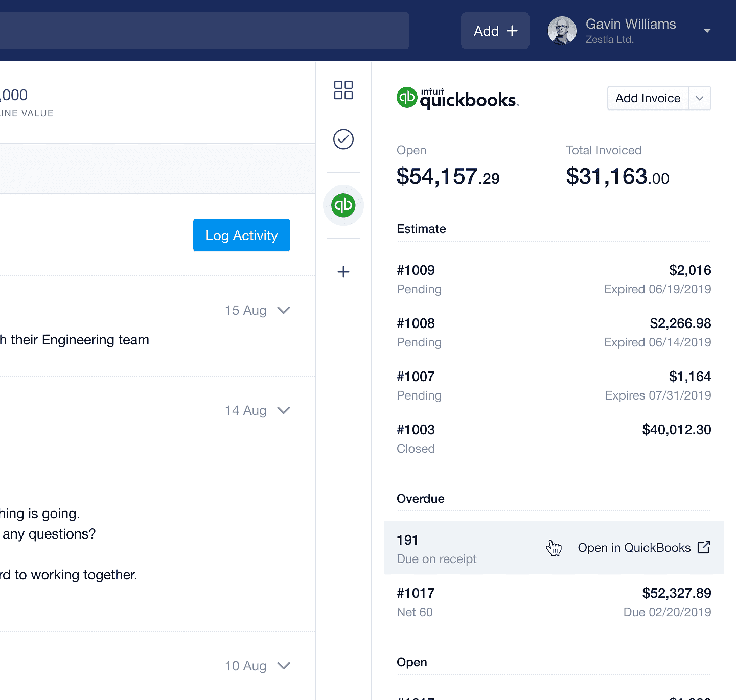Click Expires 07/31/2019 date text
736x700 pixels.
pos(658,395)
